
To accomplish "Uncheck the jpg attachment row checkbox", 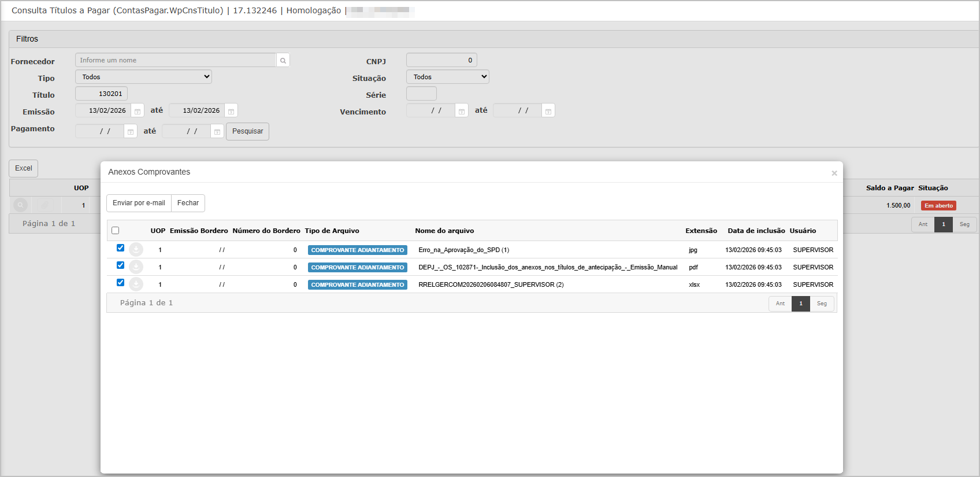I will (120, 248).
